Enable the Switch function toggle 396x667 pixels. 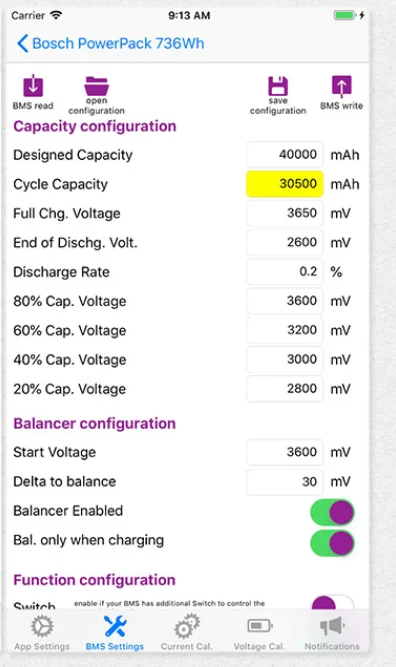point(333,602)
